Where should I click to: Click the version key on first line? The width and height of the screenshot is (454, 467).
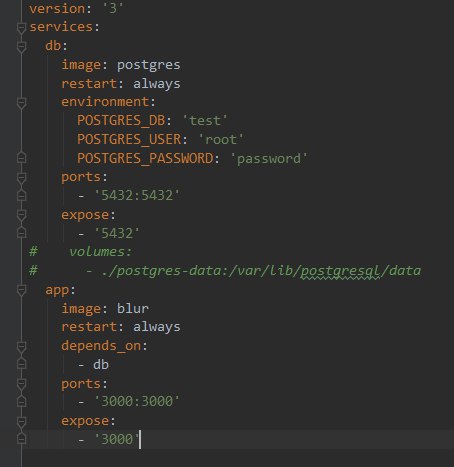point(57,9)
